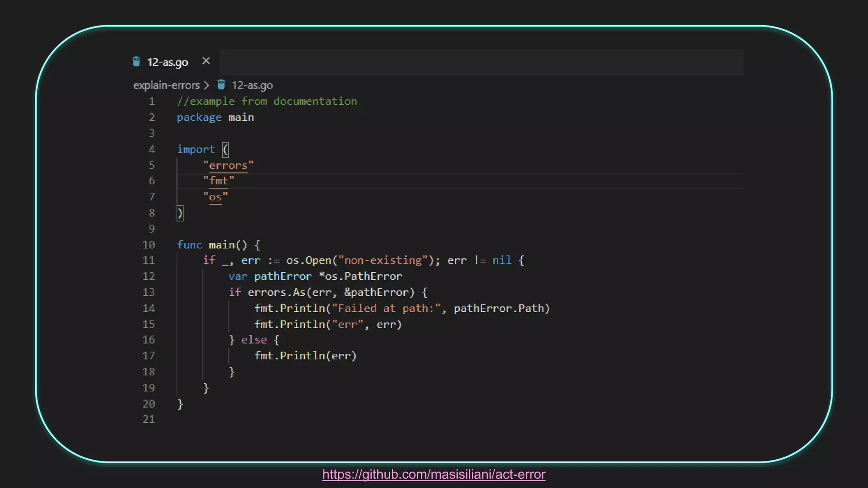This screenshot has width=868, height=488.
Task: Click the "main" package name on line 2
Action: (241, 117)
